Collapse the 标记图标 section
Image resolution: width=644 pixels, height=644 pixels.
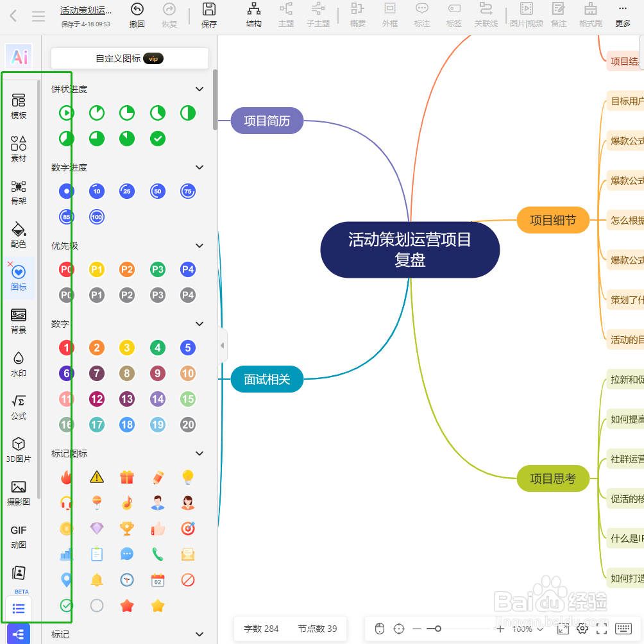199,453
